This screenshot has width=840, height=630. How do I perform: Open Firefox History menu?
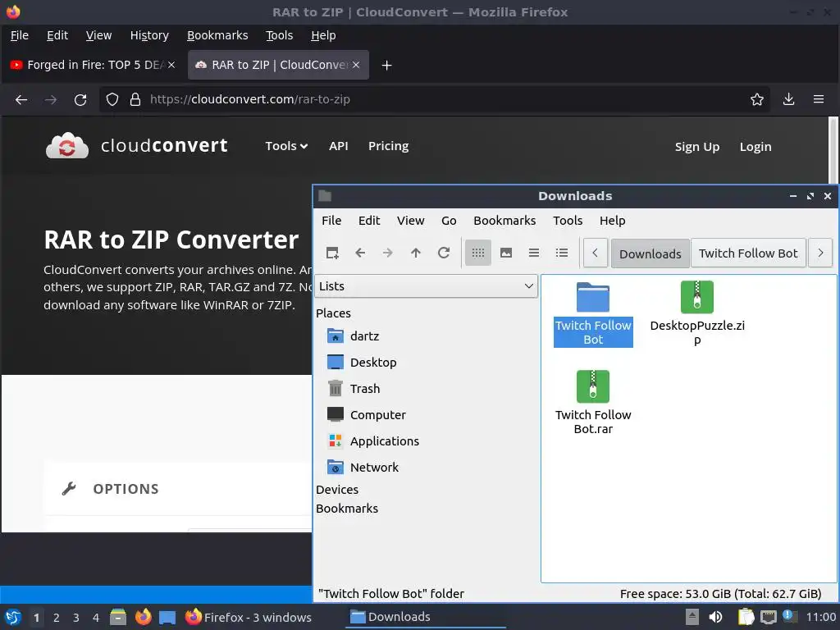(x=149, y=35)
